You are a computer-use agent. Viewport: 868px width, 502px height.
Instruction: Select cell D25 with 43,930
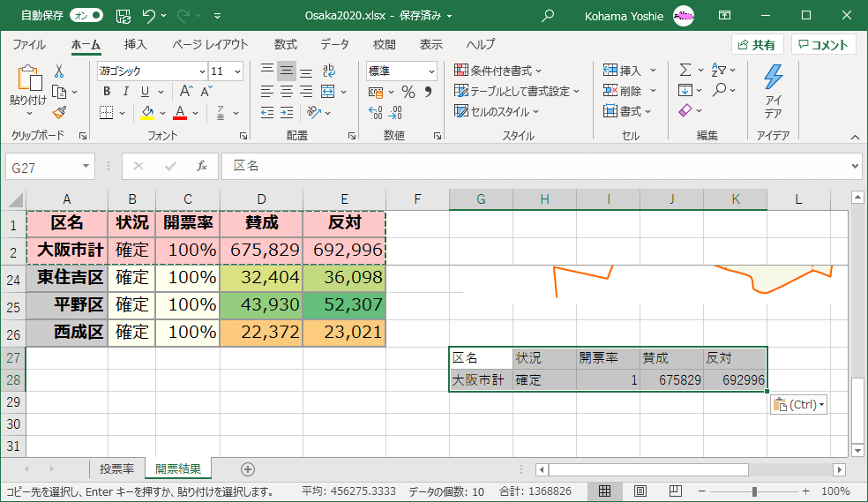coord(261,305)
